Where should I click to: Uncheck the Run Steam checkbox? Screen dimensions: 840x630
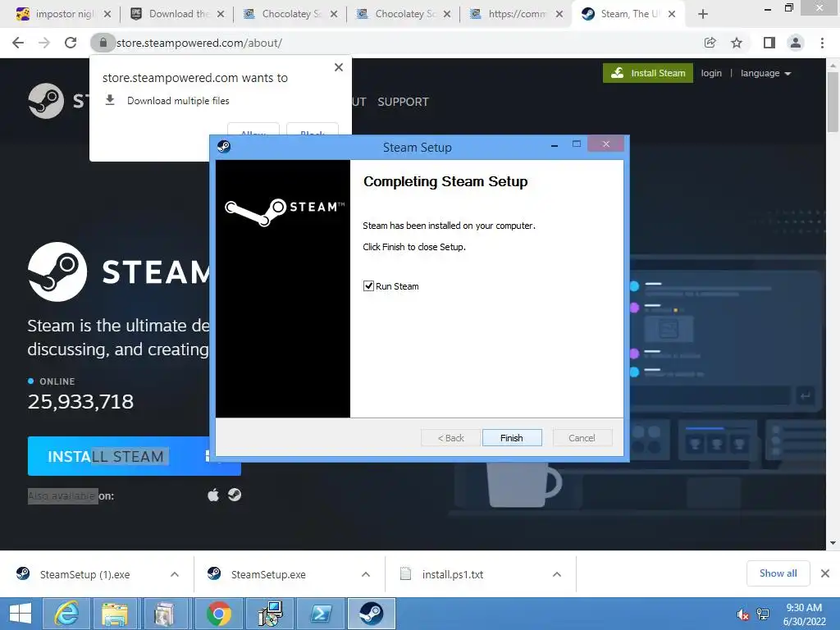(x=368, y=286)
